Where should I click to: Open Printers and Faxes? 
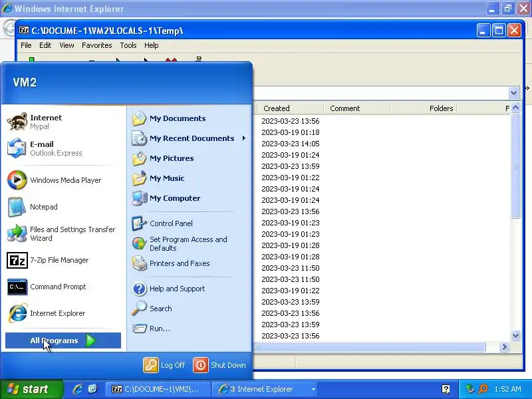coord(190,263)
